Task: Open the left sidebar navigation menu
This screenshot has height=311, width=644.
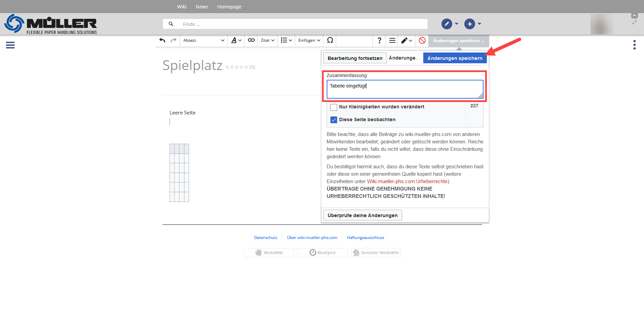Action: pos(10,45)
